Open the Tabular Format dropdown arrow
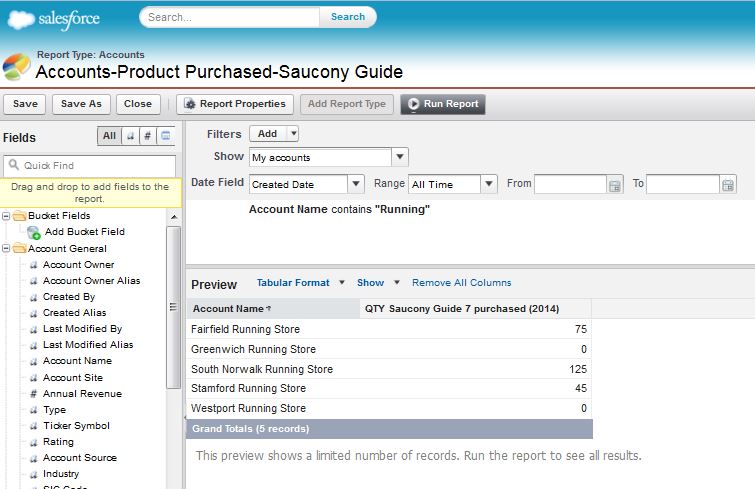 [x=342, y=283]
